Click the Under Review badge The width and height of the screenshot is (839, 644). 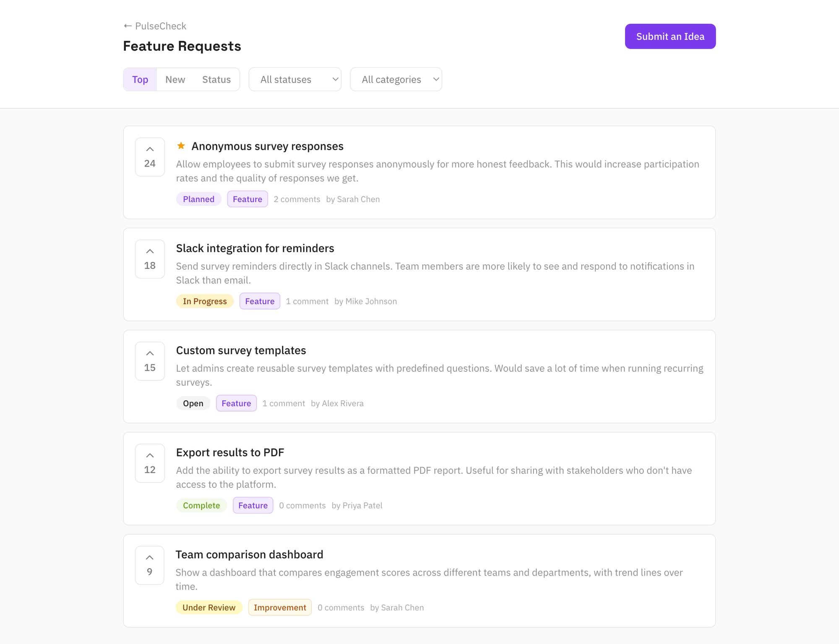tap(208, 607)
